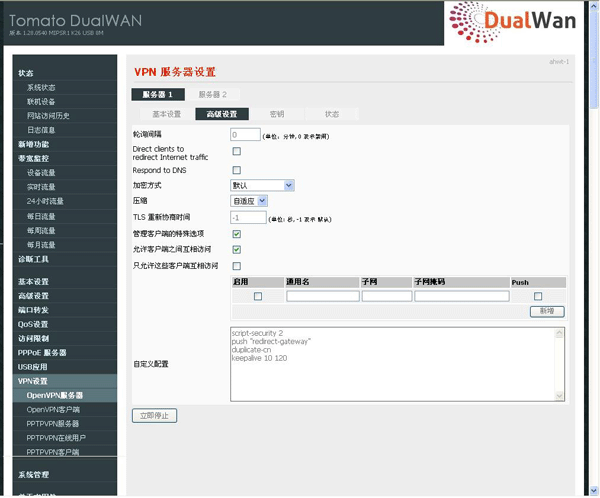Open the 状态 sub-tab
The width and height of the screenshot is (600, 498).
click(x=332, y=114)
